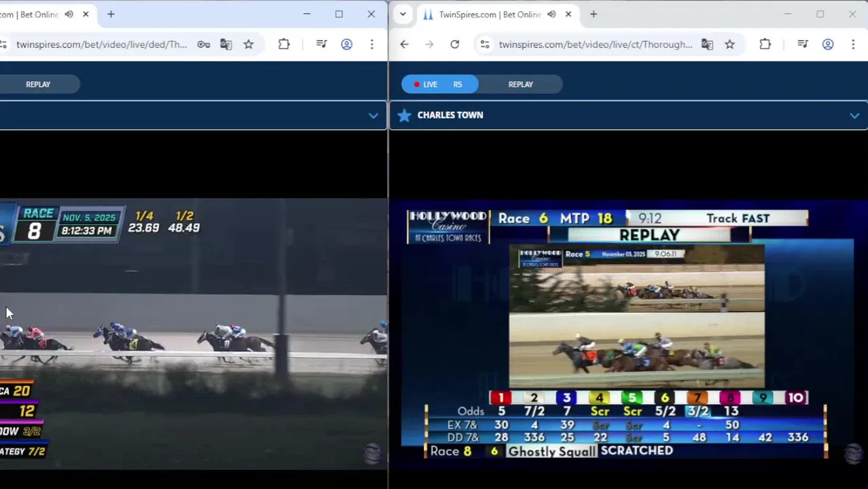Maximize the left browser window

pyautogui.click(x=339, y=14)
